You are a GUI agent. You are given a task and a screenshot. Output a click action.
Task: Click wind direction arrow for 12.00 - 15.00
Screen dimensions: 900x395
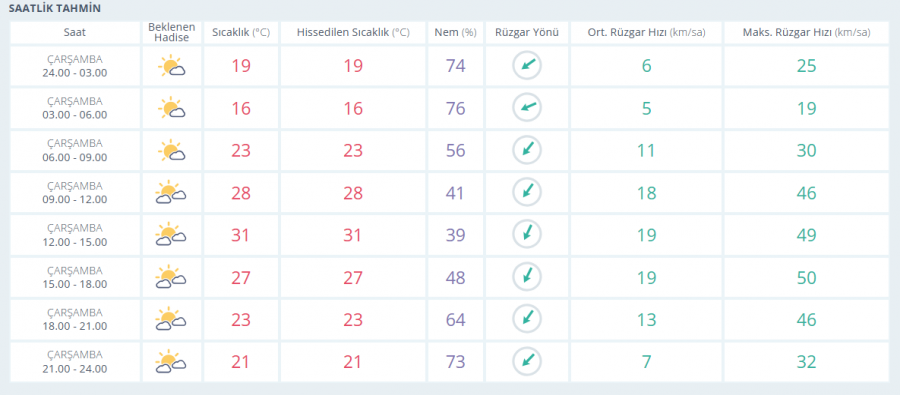tap(527, 234)
